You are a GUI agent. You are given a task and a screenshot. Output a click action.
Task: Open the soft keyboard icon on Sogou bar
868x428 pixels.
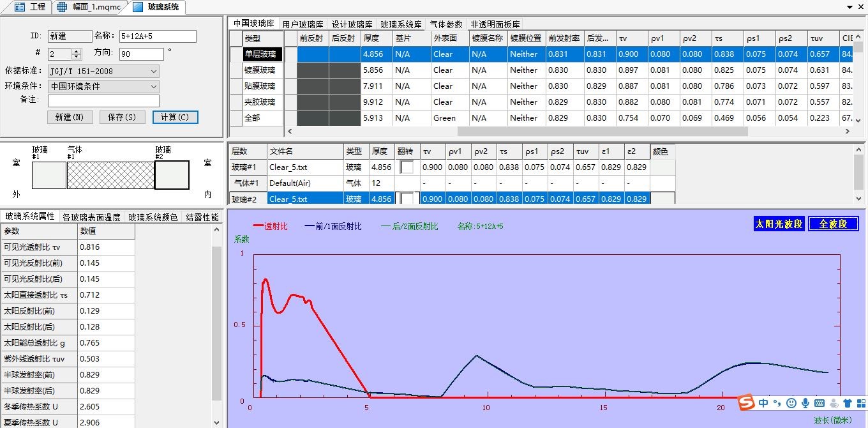[819, 403]
